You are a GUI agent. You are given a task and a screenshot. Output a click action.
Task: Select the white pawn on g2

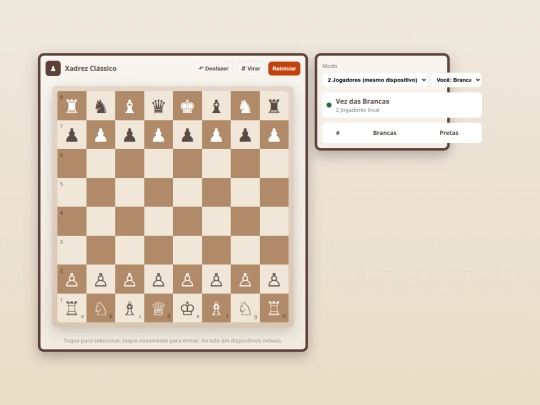coord(245,279)
